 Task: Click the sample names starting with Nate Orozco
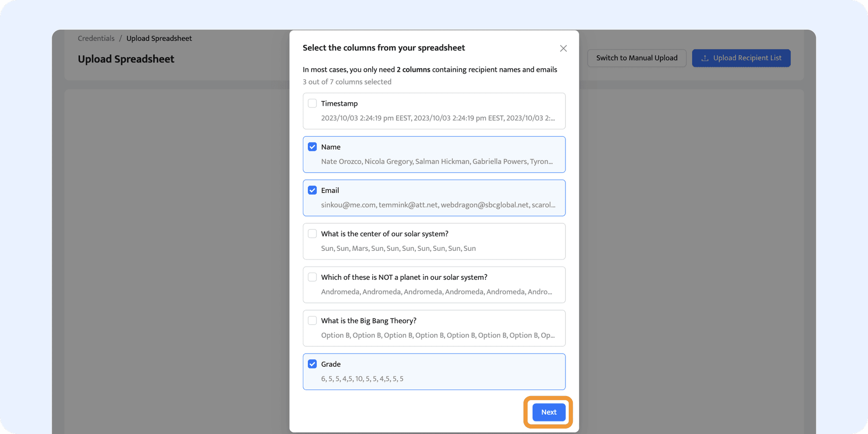pyautogui.click(x=437, y=161)
